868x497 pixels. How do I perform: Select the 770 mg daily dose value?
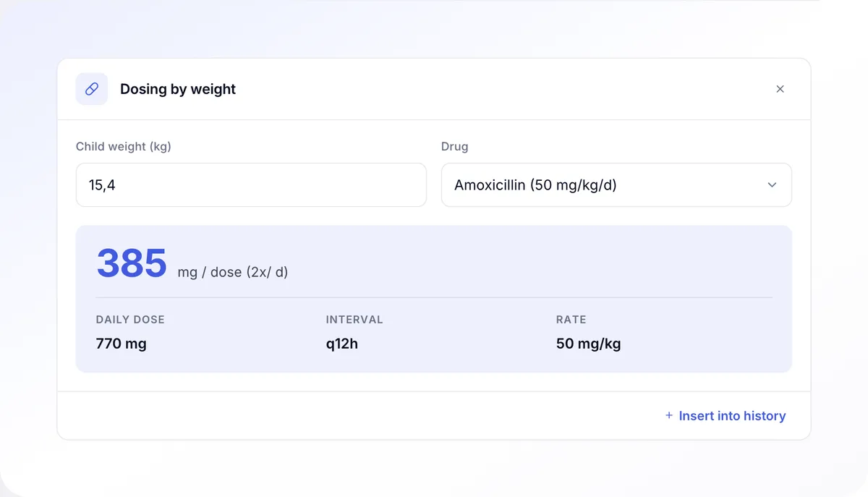[122, 344]
